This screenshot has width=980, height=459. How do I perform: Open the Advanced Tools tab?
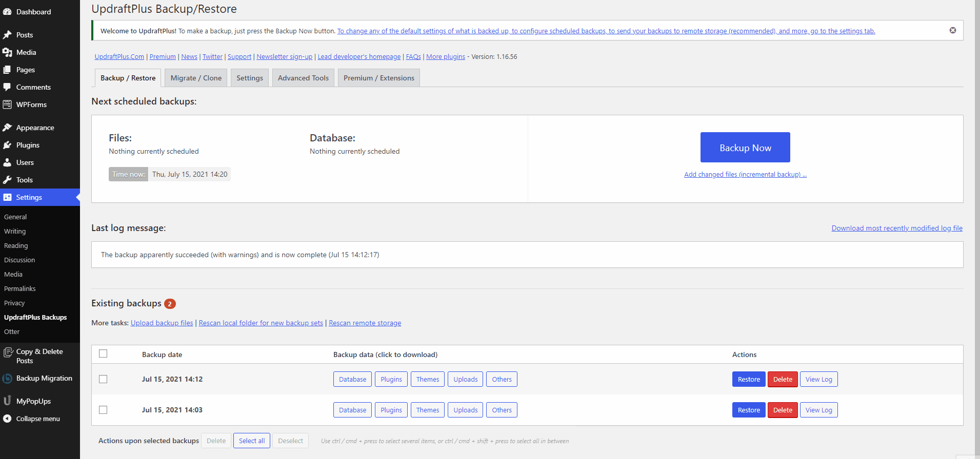[x=303, y=78]
